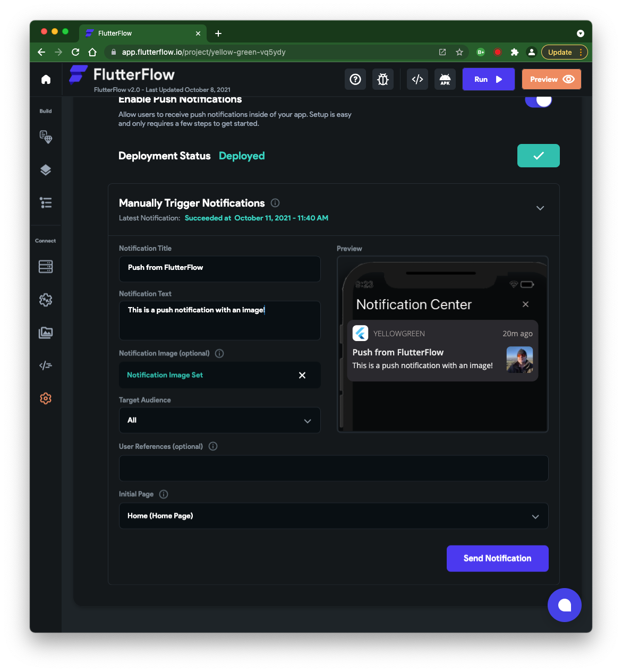
Task: Open the Firestore database panel in the sidebar
Action: pyautogui.click(x=46, y=266)
